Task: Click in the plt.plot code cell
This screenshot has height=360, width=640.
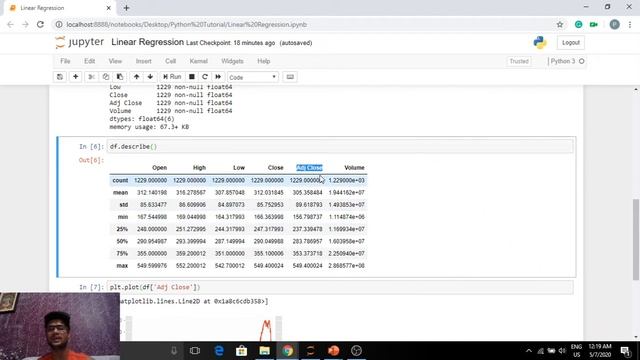Action: [x=340, y=287]
